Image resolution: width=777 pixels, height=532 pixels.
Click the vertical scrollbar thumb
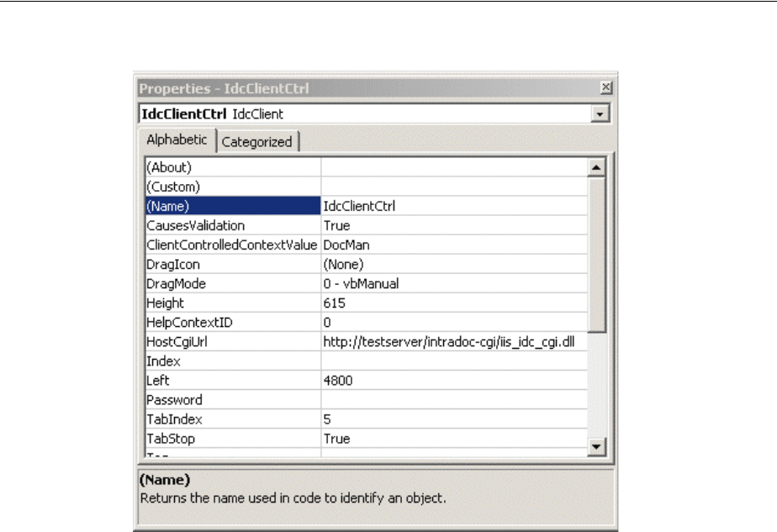point(596,255)
